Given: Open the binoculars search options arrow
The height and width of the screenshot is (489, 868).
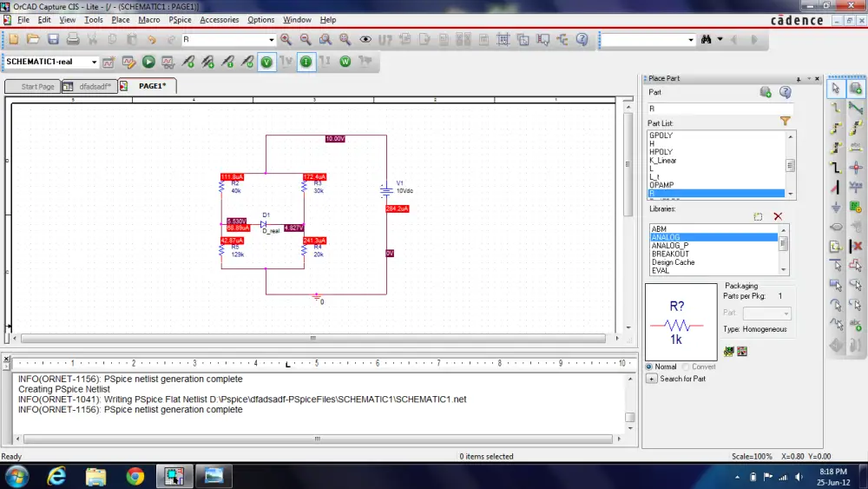Looking at the screenshot, I should pyautogui.click(x=720, y=39).
